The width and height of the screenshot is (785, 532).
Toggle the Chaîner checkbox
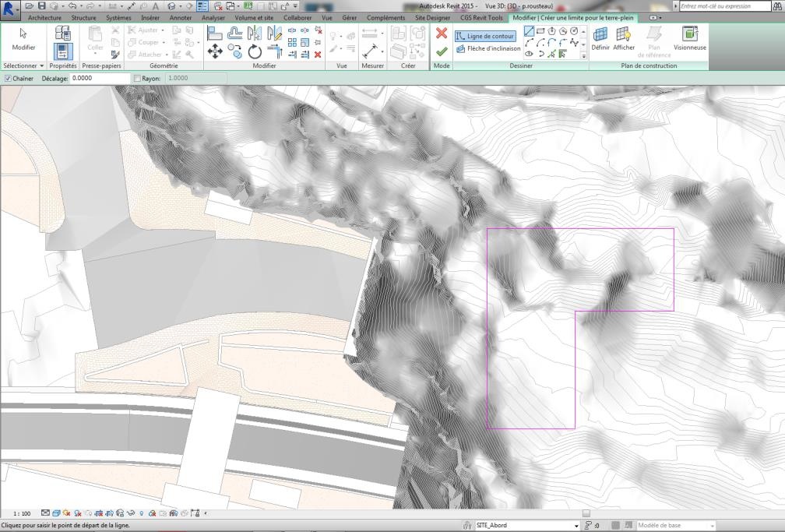tap(8, 79)
